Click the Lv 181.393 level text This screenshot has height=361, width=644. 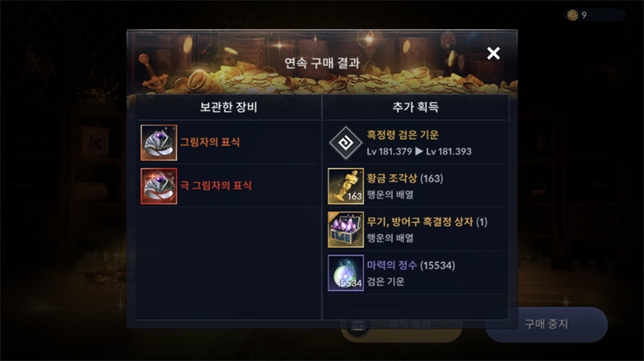coord(448,151)
